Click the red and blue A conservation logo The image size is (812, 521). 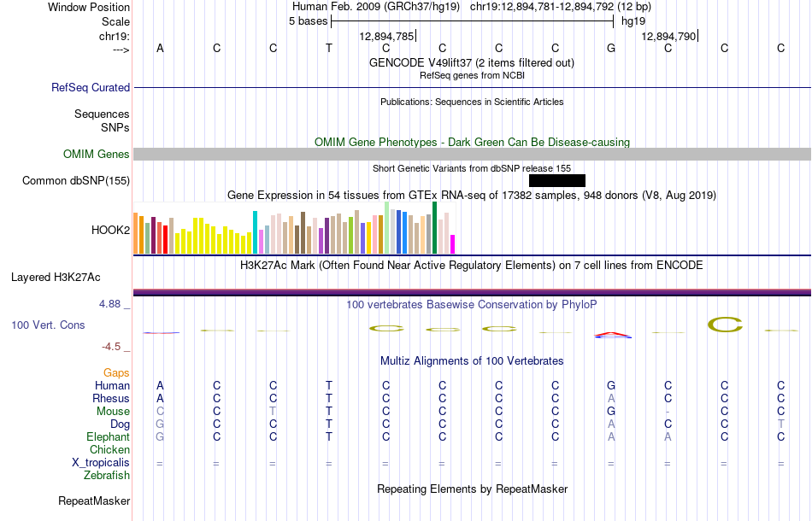coord(613,336)
